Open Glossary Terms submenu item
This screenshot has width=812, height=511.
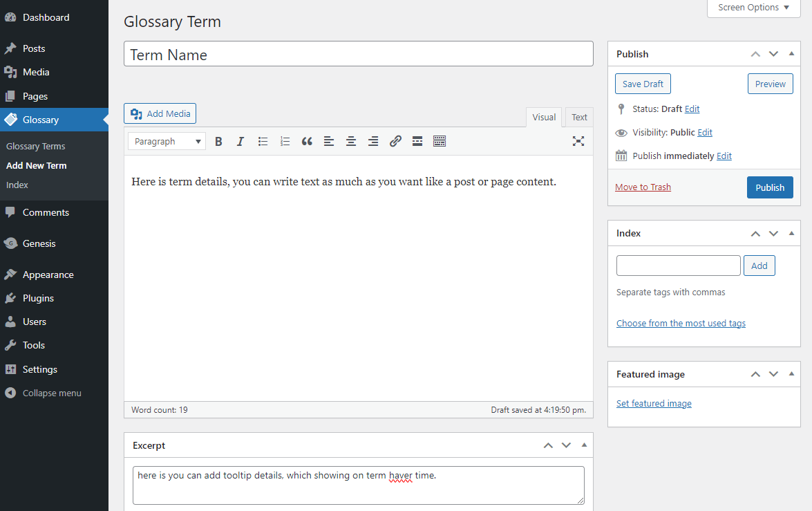36,146
